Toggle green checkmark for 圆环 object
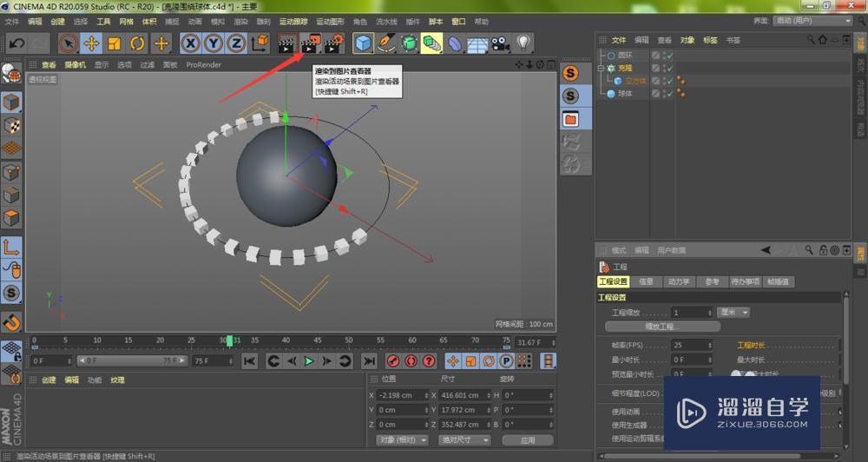The width and height of the screenshot is (868, 462). pos(670,56)
